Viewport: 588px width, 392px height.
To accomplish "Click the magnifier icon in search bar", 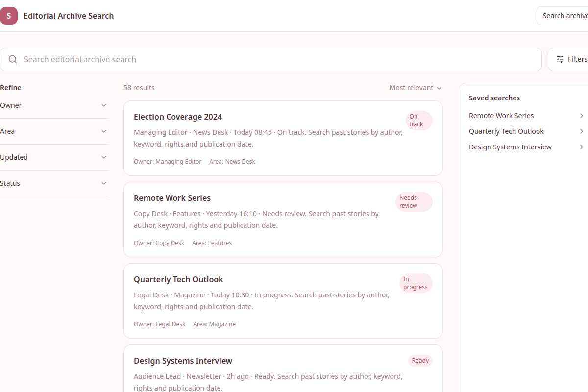I will [13, 59].
